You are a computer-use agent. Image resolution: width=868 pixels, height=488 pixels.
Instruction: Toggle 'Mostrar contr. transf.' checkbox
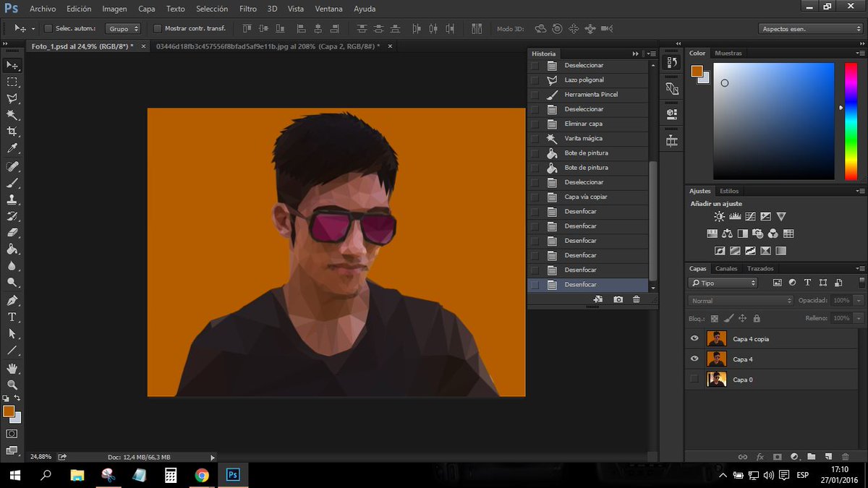157,28
